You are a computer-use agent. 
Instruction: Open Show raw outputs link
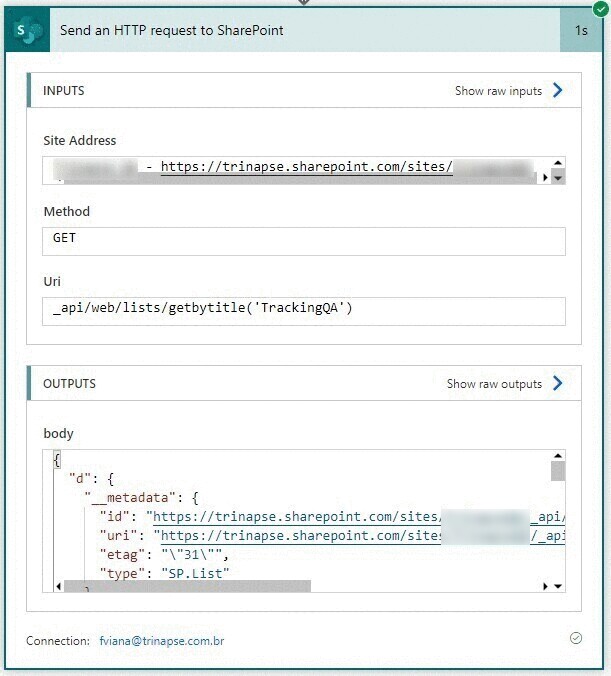click(494, 384)
